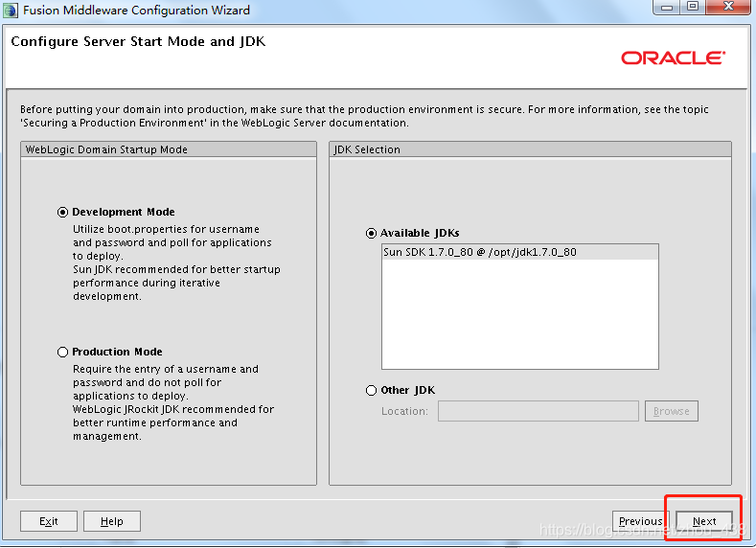Image resolution: width=756 pixels, height=548 pixels.
Task: Proceed with the Next button
Action: tap(704, 521)
